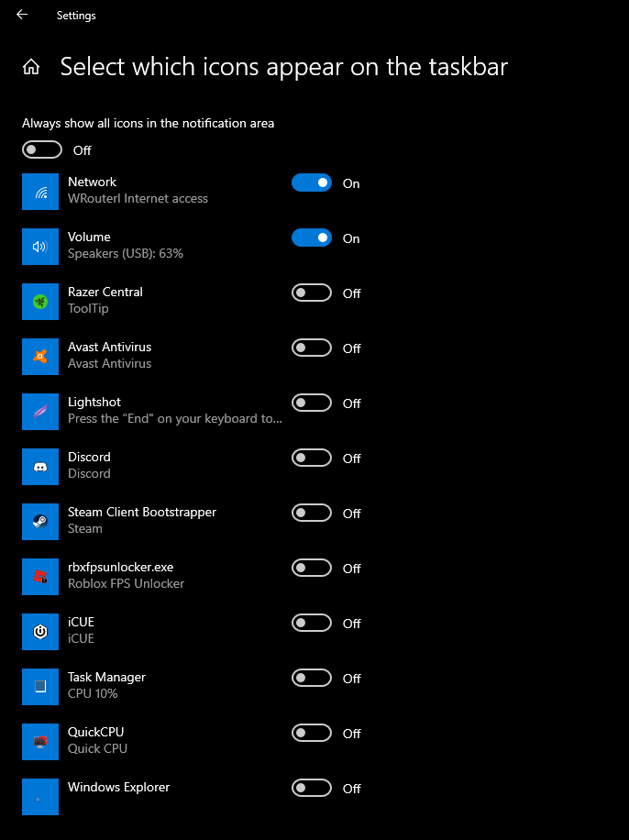Turn off the Network toggle
This screenshot has width=629, height=840.
pyautogui.click(x=311, y=182)
